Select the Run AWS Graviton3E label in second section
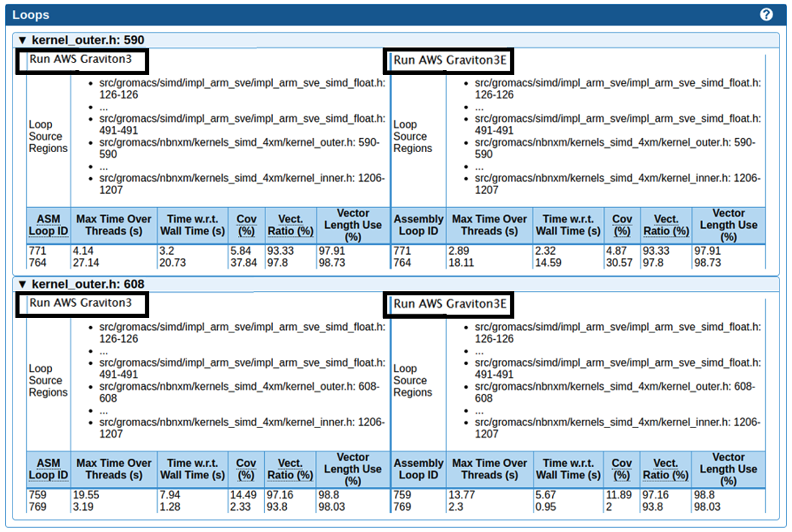Screen dimensions: 792x532 449,305
